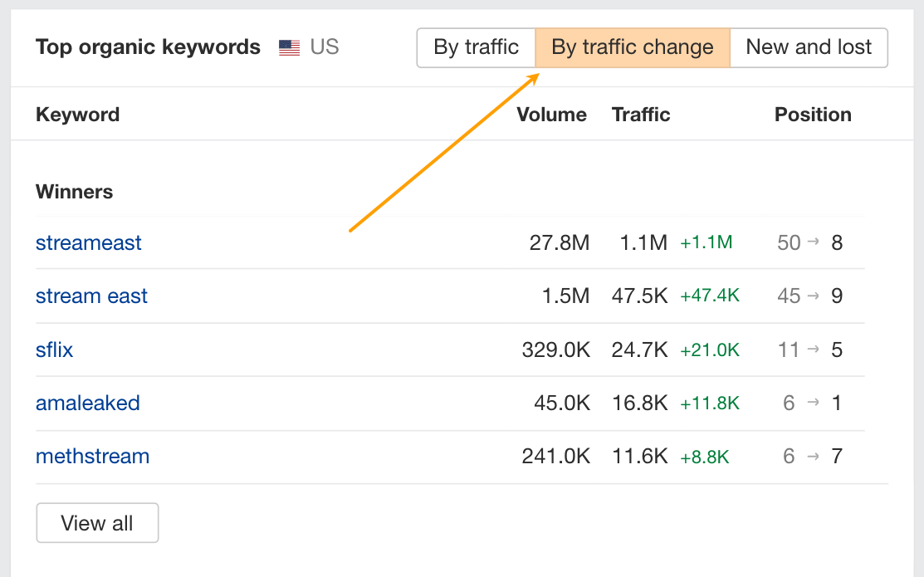The height and width of the screenshot is (577, 924).
Task: Click the sflix keyword link
Action: click(x=54, y=350)
